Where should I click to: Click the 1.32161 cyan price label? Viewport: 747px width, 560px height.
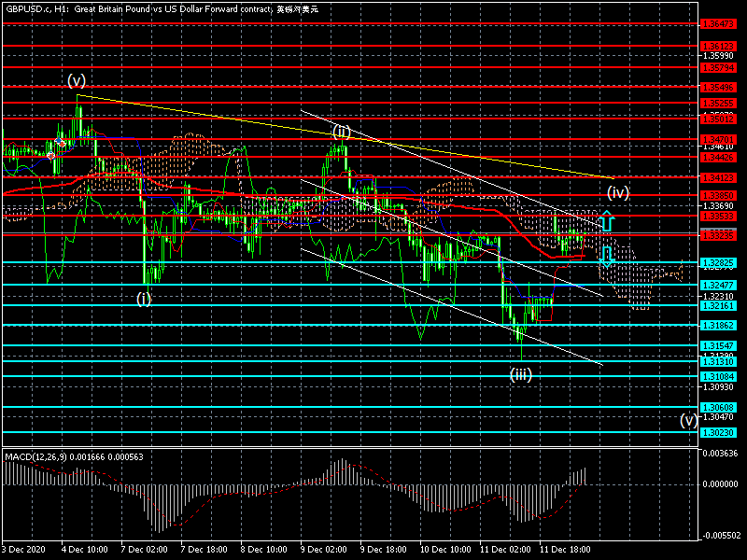click(x=718, y=306)
